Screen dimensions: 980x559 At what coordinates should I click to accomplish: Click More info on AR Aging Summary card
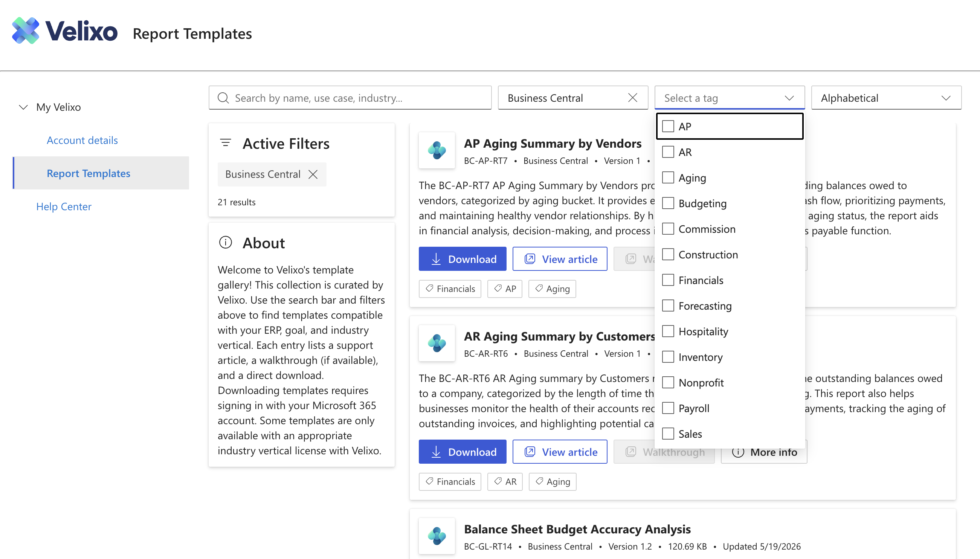tap(764, 452)
